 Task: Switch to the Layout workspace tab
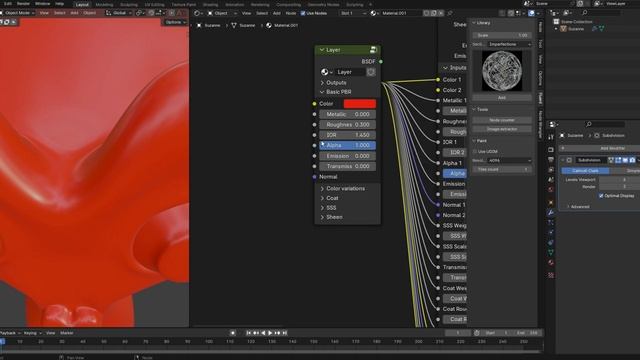tap(82, 4)
